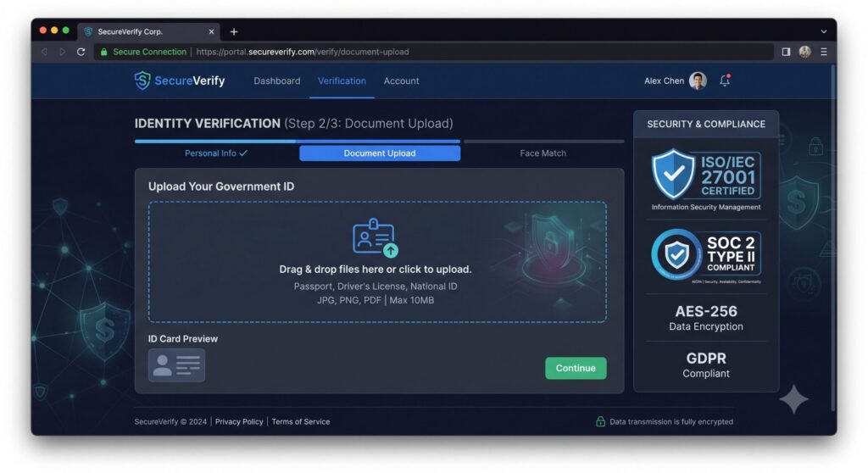This screenshot has width=868, height=473.
Task: Click the drag & drop upload zone text
Action: (x=376, y=270)
